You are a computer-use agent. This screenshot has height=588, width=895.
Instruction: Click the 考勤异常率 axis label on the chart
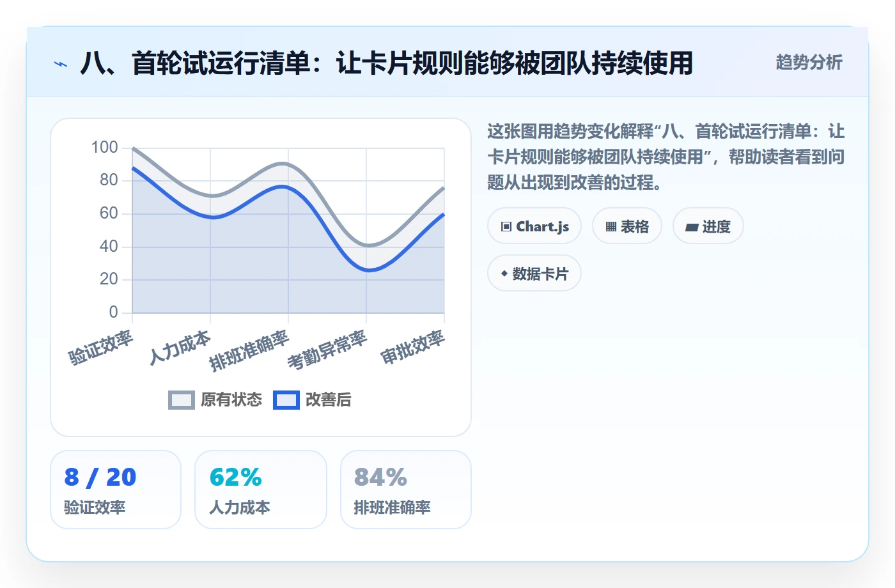(x=327, y=350)
